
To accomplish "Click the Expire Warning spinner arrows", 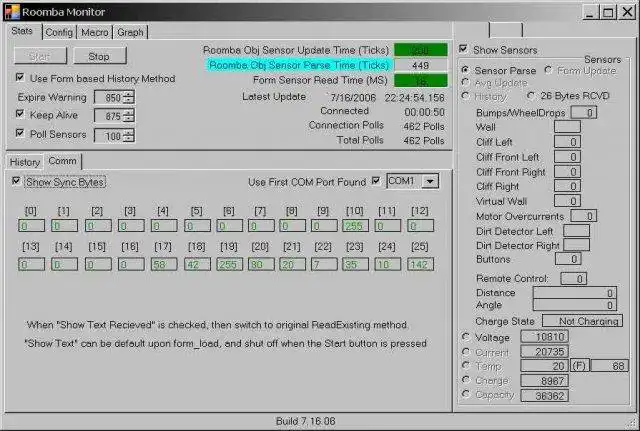I will [129, 97].
